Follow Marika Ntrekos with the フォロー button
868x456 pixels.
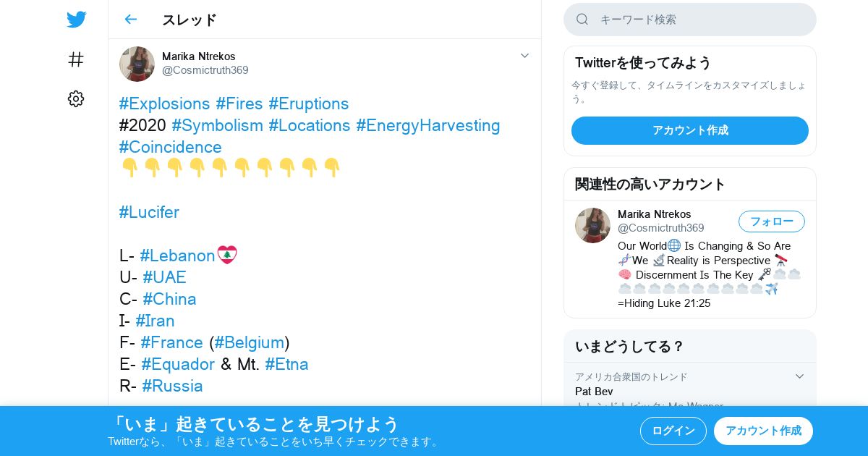click(x=772, y=221)
